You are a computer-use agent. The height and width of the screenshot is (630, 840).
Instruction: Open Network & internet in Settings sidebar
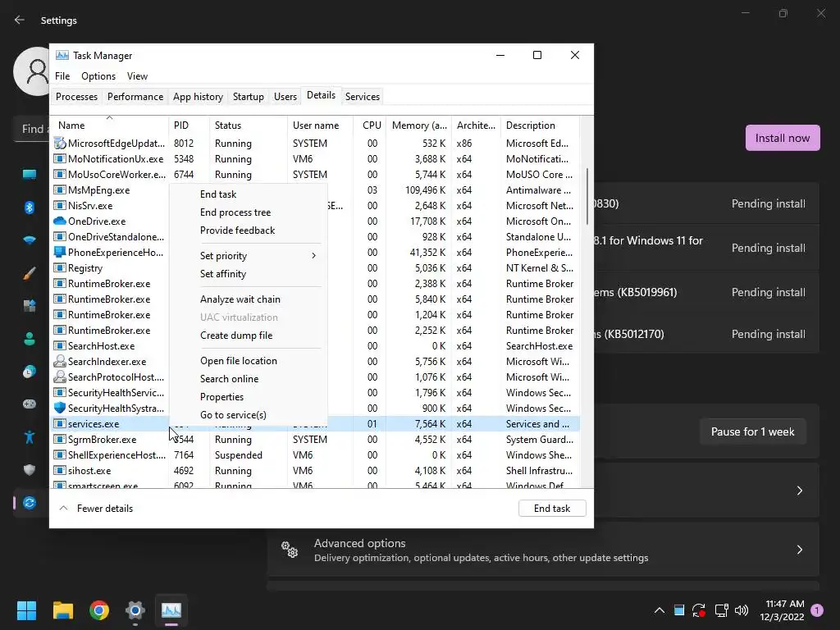[x=30, y=240]
